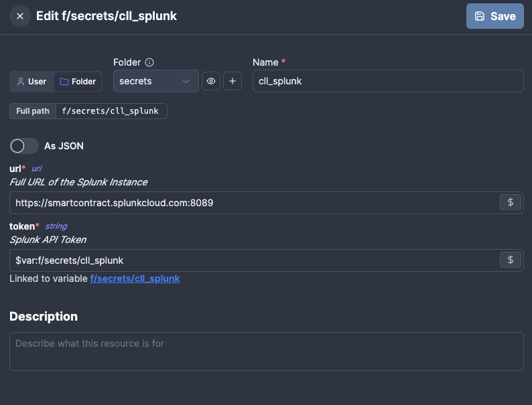
Task: Insert variable into token with dollar icon
Action: [511, 260]
